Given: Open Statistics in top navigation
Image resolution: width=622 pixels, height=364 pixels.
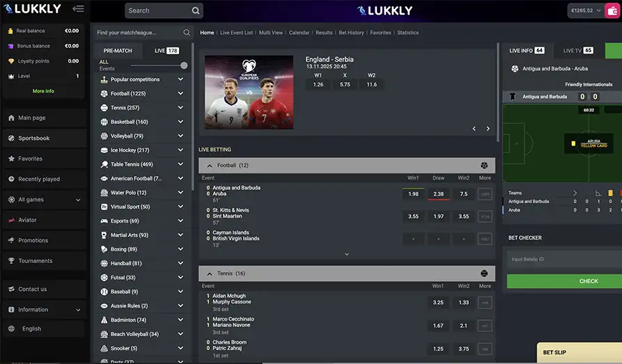Looking at the screenshot, I should [407, 33].
